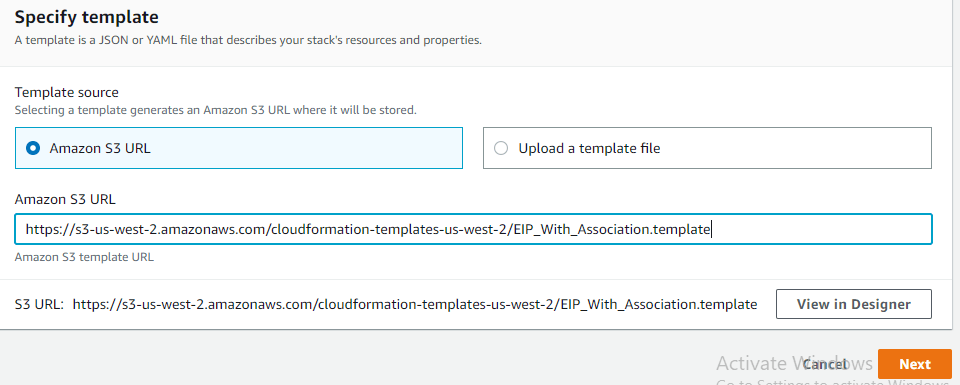
Task: Click the template JSON or YAML description text
Action: tap(248, 41)
